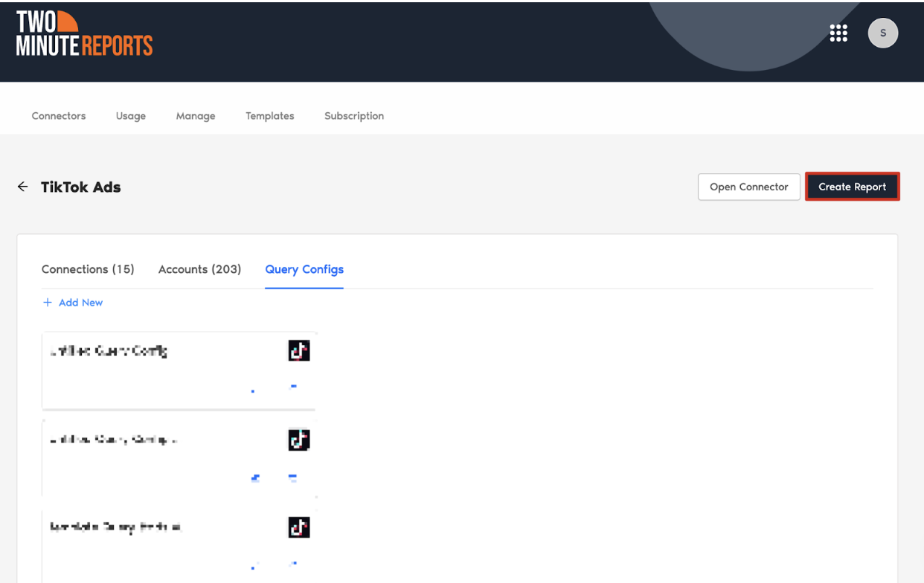This screenshot has width=924, height=583.
Task: Open the apps grid menu
Action: tap(838, 33)
